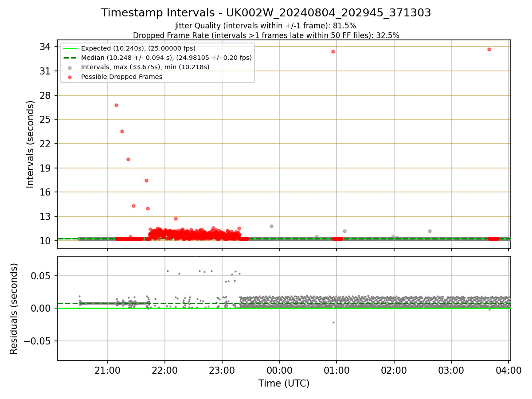Click the x-axis tick label '04:00'

click(509, 370)
